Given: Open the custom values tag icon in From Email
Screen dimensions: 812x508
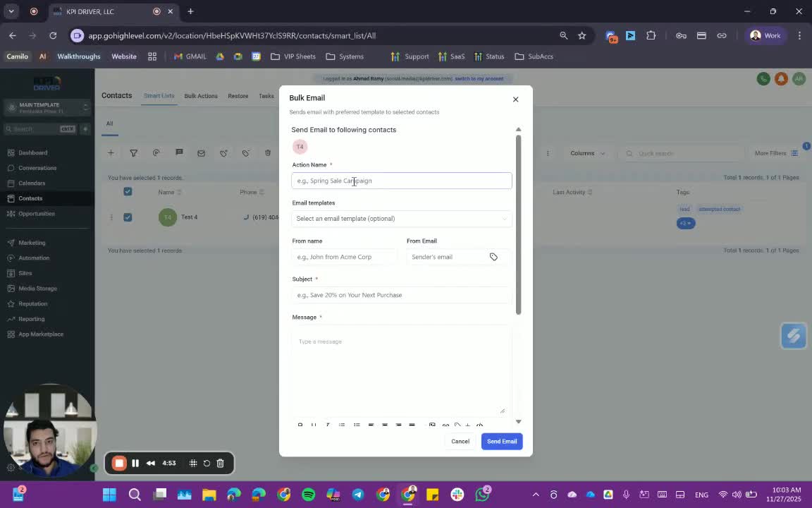Looking at the screenshot, I should 493,257.
